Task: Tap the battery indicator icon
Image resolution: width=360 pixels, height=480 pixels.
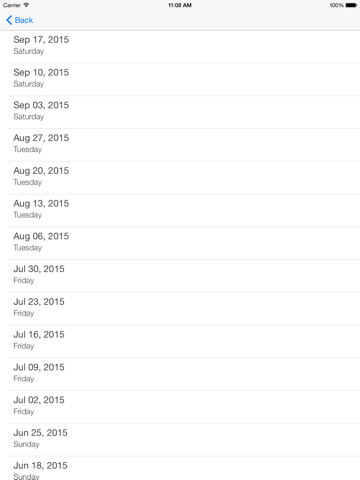Action: pos(351,5)
